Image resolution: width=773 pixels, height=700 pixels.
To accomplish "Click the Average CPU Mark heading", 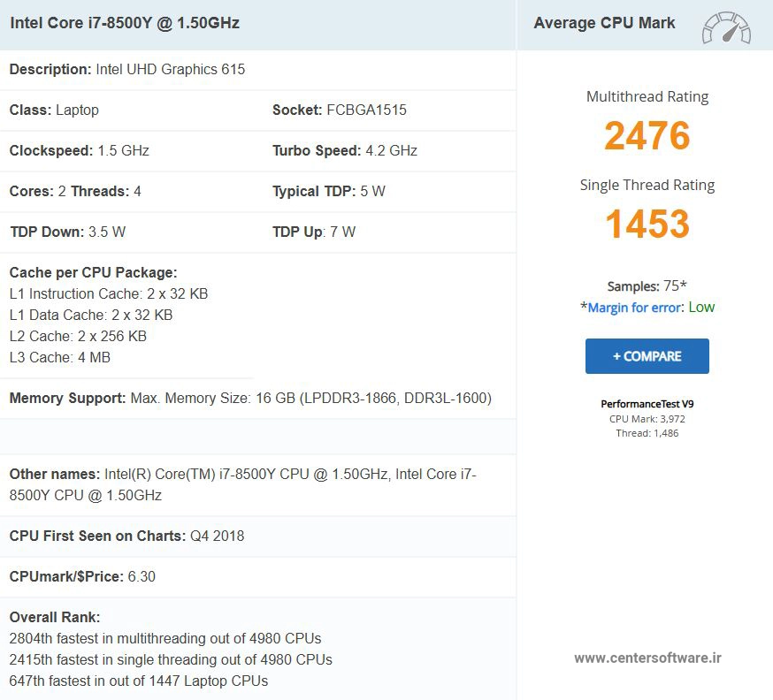I will (604, 23).
